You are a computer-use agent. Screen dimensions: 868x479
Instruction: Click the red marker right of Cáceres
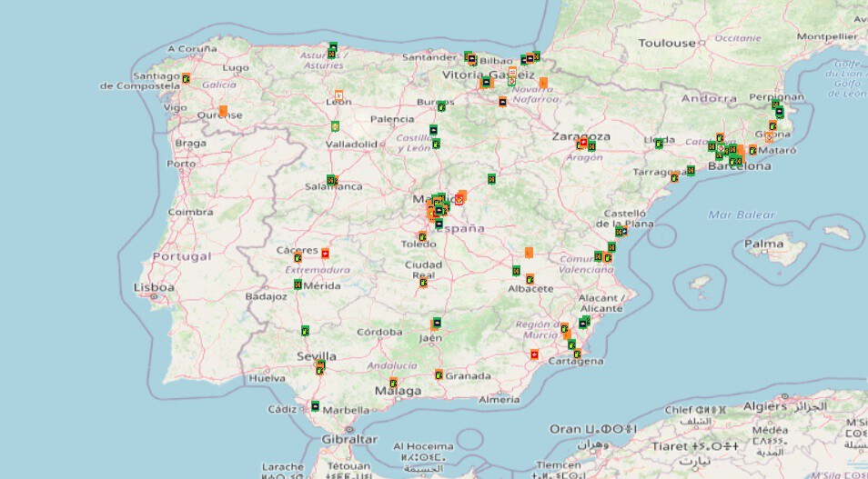tap(325, 253)
